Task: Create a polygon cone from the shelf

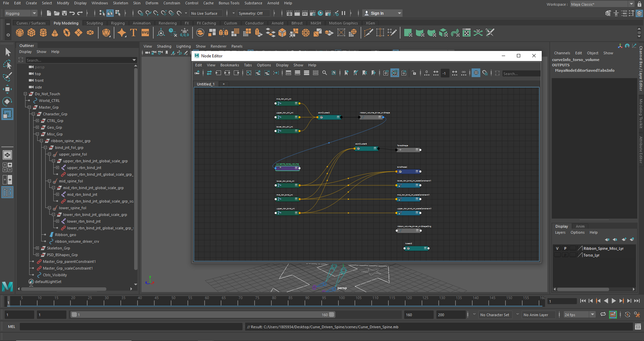Action: (55, 33)
